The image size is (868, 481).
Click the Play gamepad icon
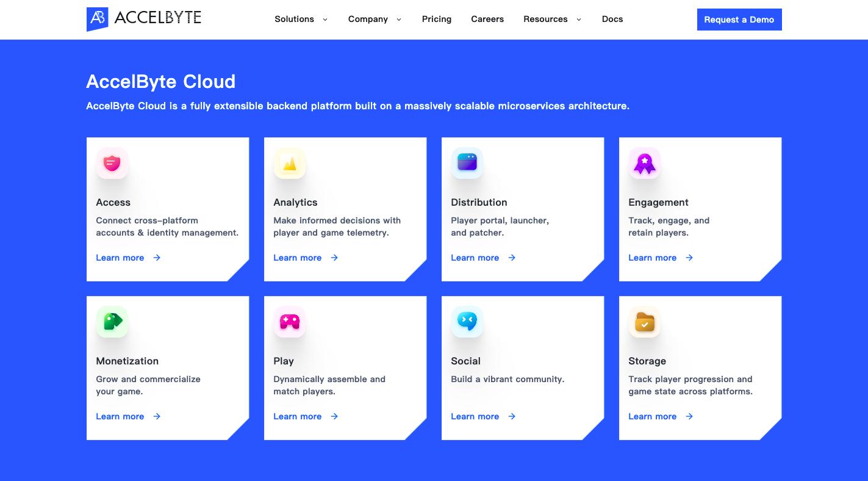[x=290, y=322]
